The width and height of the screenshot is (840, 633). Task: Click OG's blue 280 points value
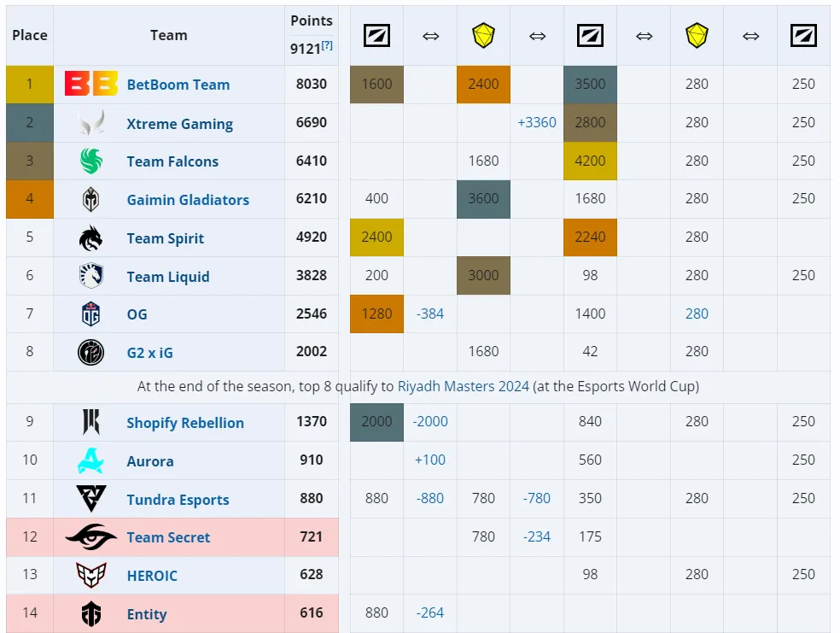(697, 314)
